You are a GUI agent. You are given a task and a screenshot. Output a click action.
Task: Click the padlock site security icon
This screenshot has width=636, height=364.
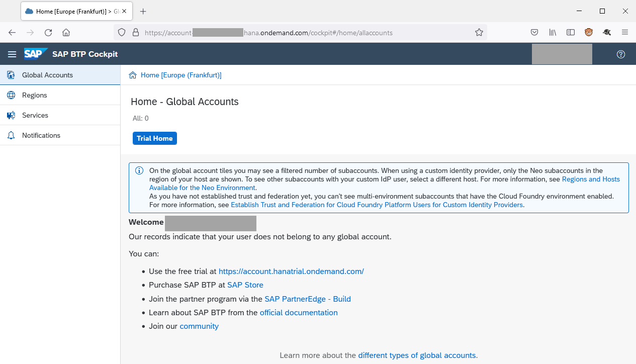point(135,32)
